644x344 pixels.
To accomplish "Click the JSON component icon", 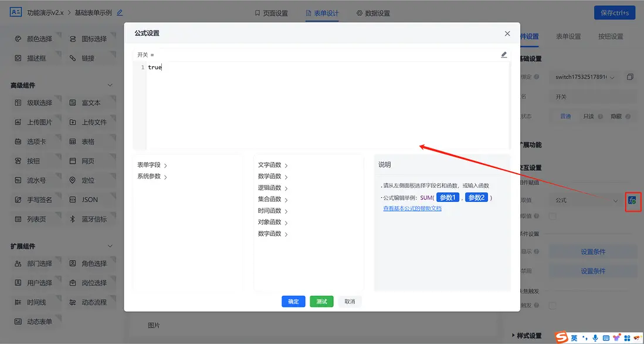I will click(x=73, y=200).
